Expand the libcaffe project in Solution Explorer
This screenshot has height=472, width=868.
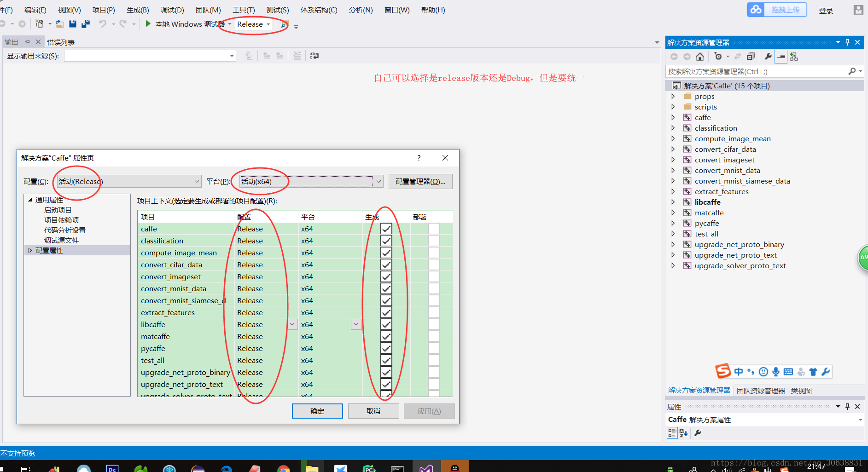[x=673, y=202]
